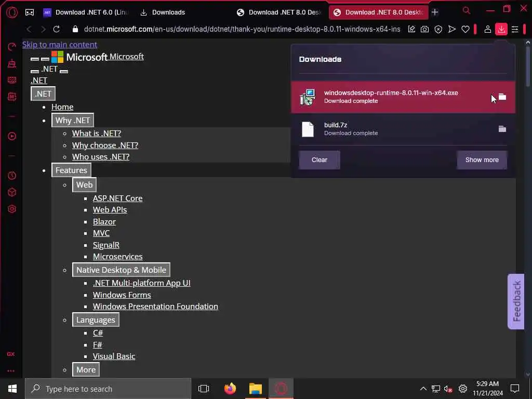Click the Home link
Viewport: 532px width, 399px height.
[x=62, y=107]
